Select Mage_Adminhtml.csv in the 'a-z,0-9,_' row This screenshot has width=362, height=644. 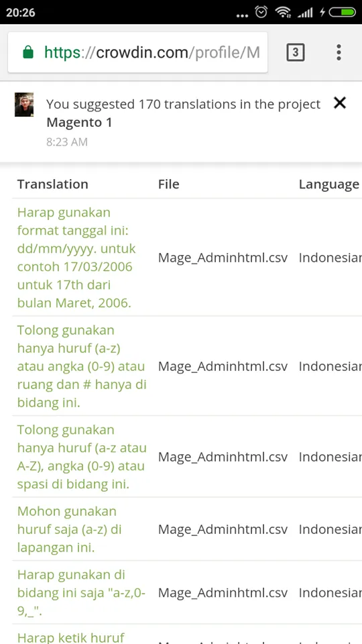coord(223,592)
